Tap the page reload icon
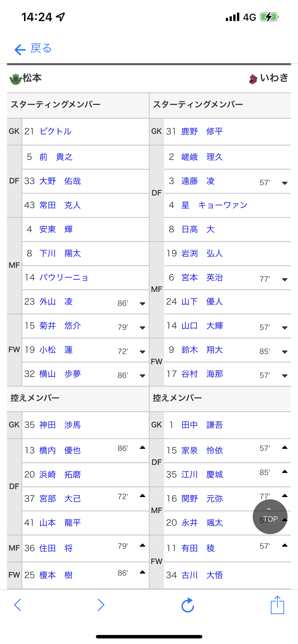 coord(188,605)
